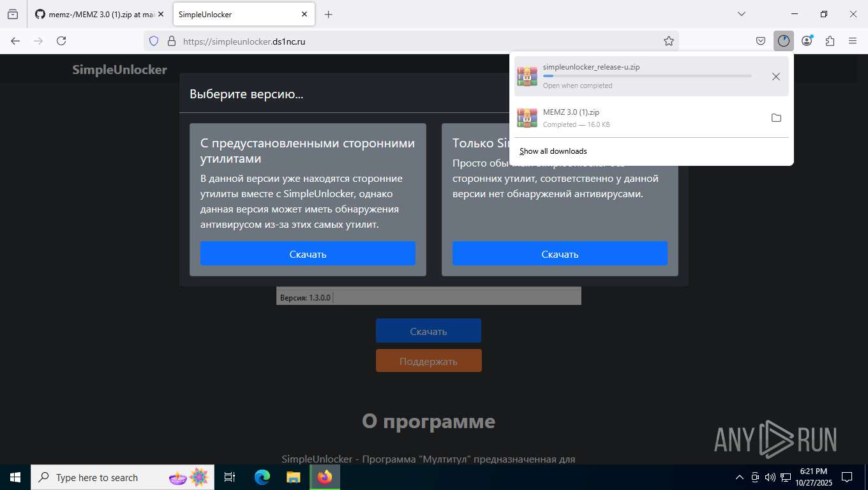This screenshot has width=868, height=490.
Task: Save page to Pocket icon
Action: pos(761,41)
